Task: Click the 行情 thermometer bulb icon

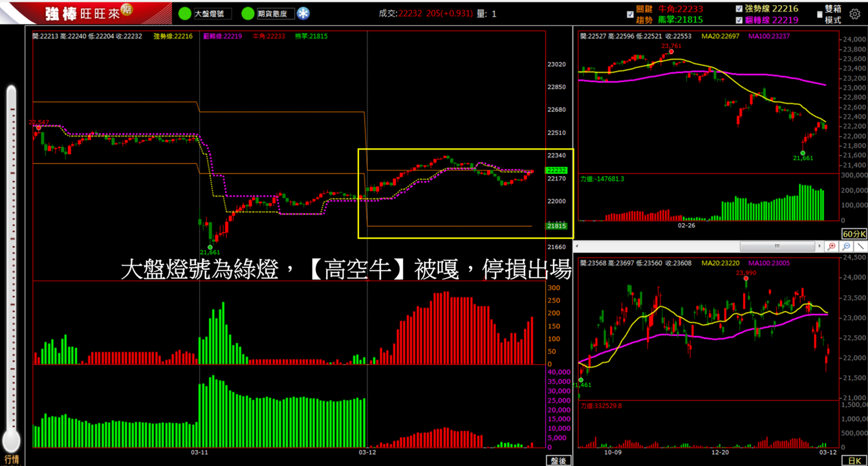Action: (x=11, y=441)
